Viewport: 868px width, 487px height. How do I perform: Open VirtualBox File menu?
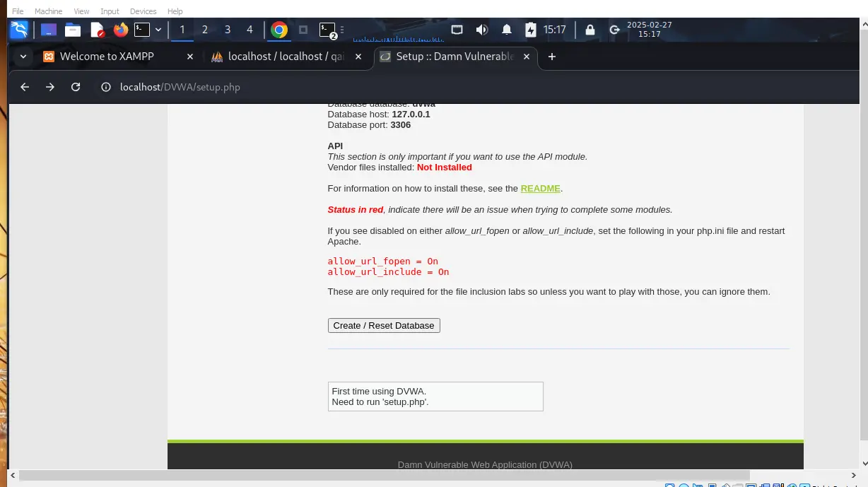[18, 11]
